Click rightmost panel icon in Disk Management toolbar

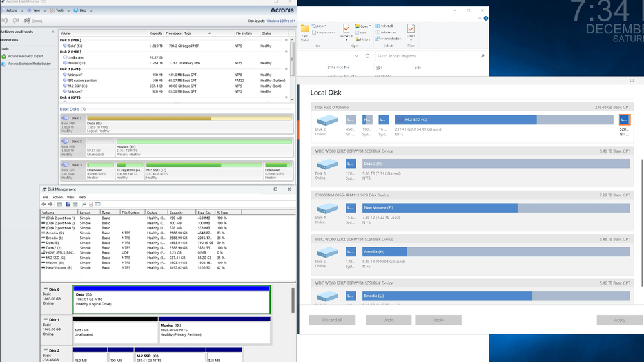(98, 204)
